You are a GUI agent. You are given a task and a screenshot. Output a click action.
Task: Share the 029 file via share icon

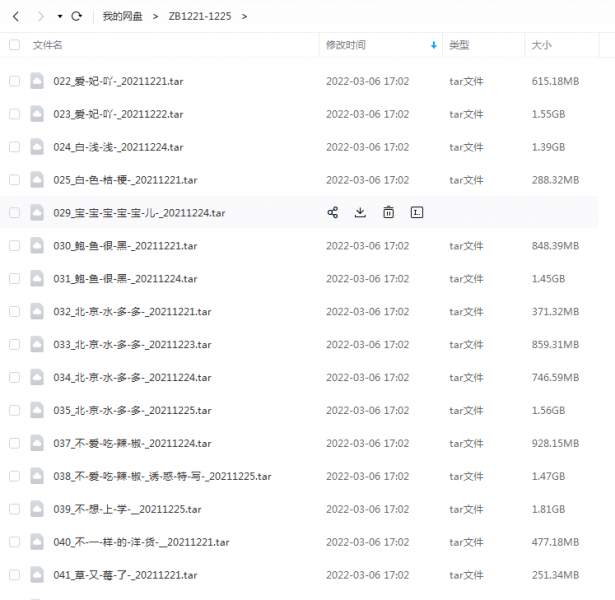[332, 213]
